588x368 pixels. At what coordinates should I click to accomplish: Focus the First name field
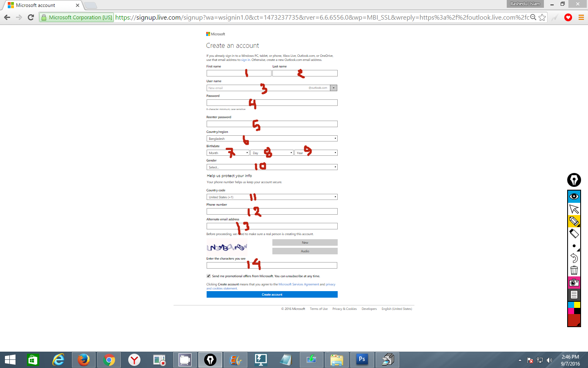(239, 73)
